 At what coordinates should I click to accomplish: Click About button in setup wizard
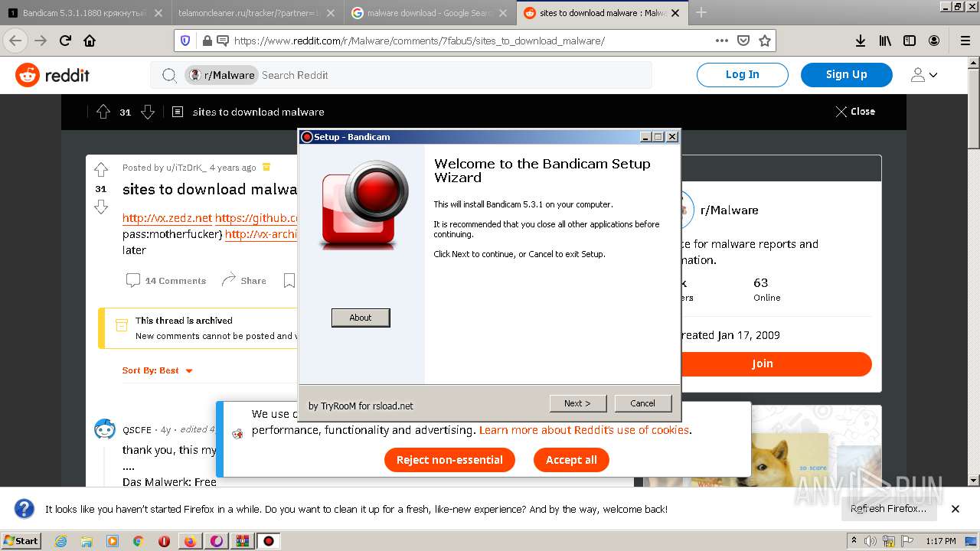[x=361, y=318]
